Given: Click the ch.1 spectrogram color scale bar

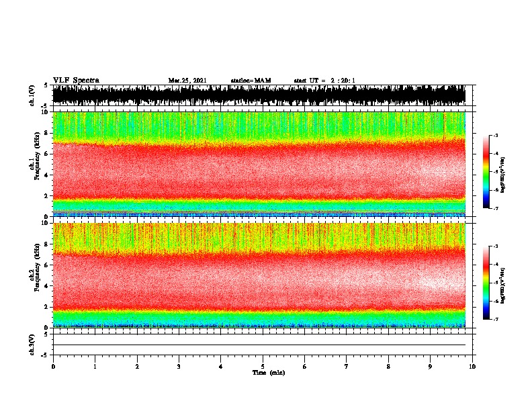Looking at the screenshot, I should pos(486,172).
